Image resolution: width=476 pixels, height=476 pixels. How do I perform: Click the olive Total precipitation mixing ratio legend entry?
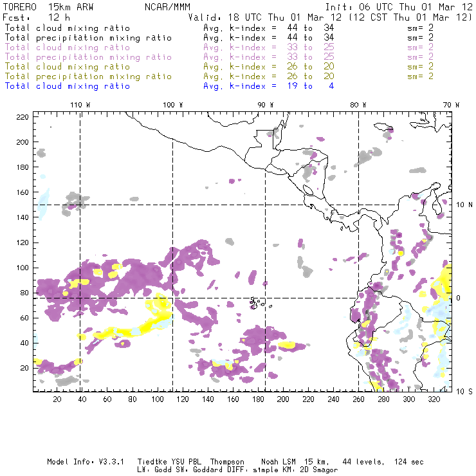(x=88, y=77)
